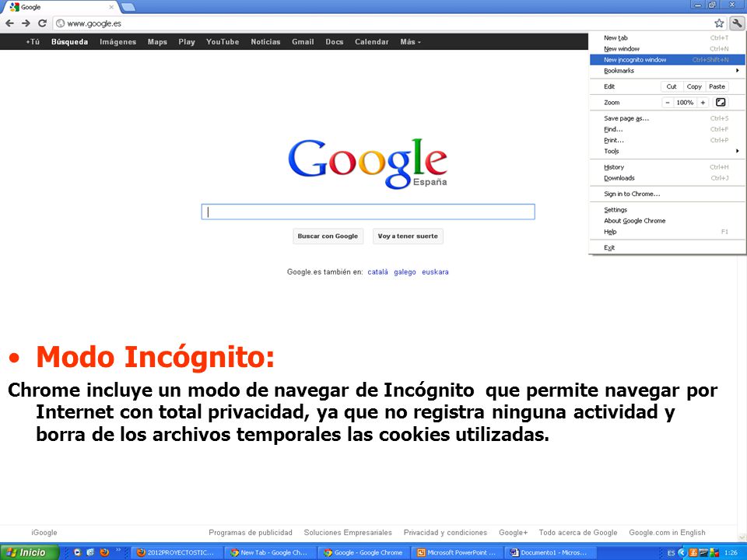The height and width of the screenshot is (560, 747).
Task: Open Maps in the Google bar
Action: 157,42
